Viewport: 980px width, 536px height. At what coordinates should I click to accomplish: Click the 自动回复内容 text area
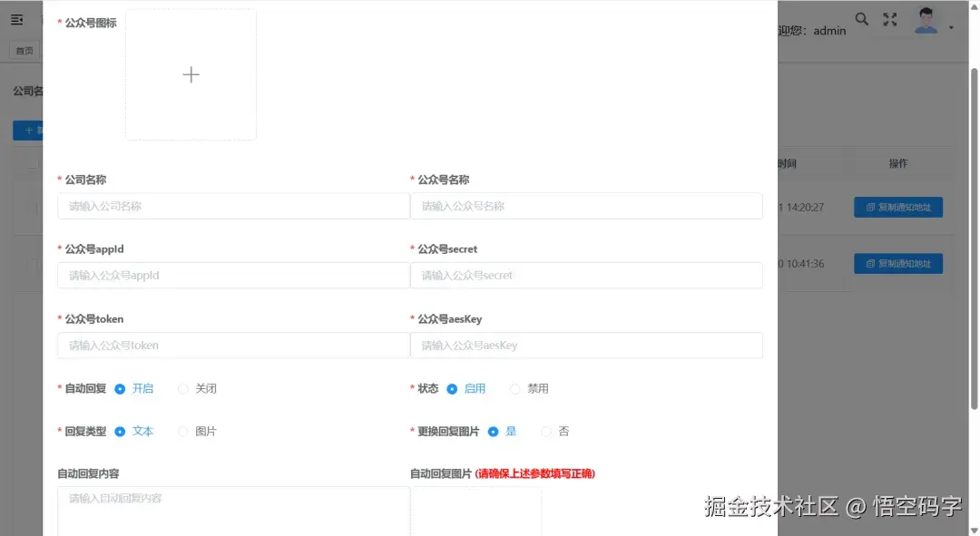click(x=233, y=512)
